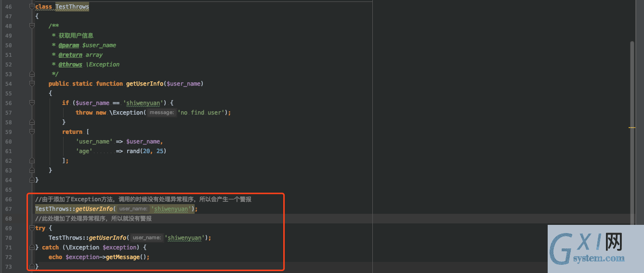Click the 'message:' parameter hint on line 57
Image resolution: width=644 pixels, height=273 pixels.
[161, 113]
